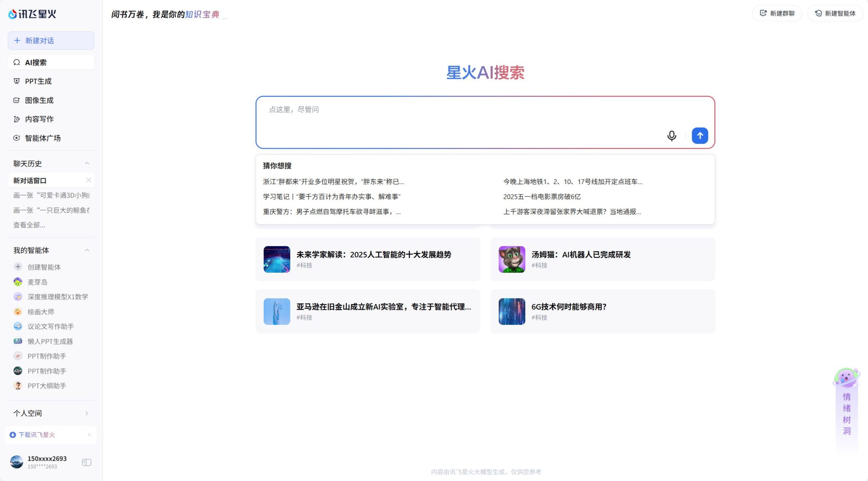This screenshot has width=868, height=481.
Task: Close the 下载讯飞星火 download banner
Action: (89, 435)
